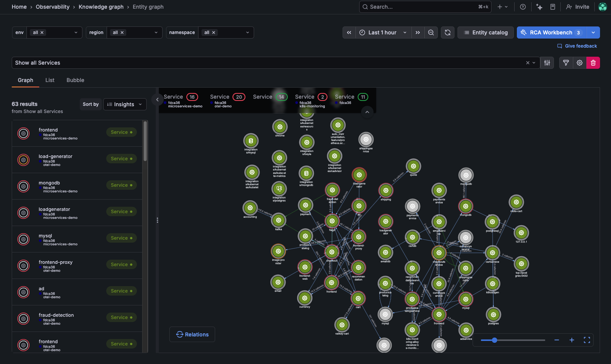Click the refresh icon button
The height and width of the screenshot is (364, 611).
(448, 33)
